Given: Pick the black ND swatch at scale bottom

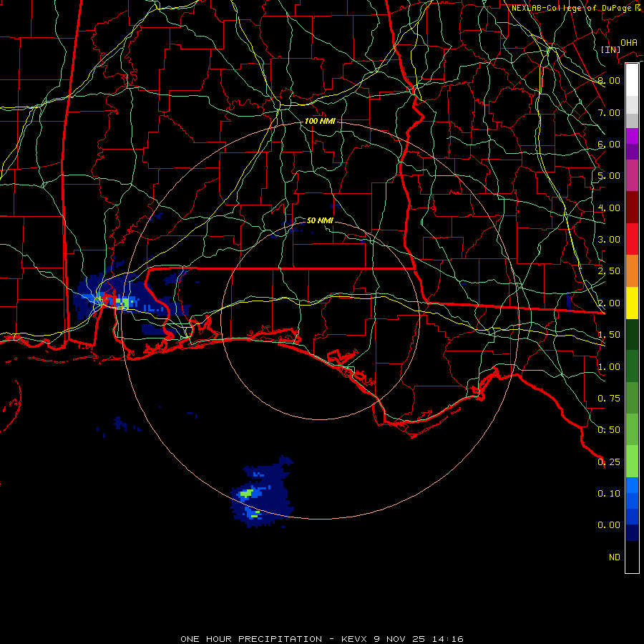Looking at the screenshot, I should pos(632,557).
